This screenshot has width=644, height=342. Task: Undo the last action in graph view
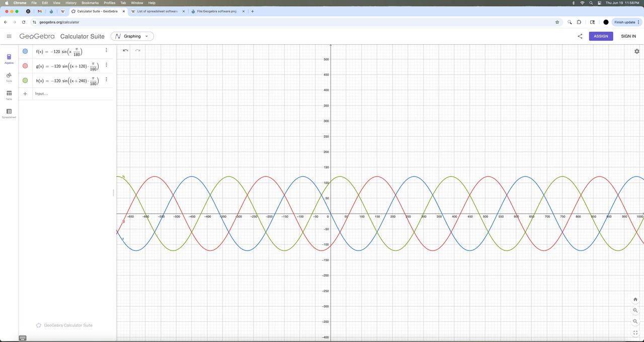click(x=125, y=50)
